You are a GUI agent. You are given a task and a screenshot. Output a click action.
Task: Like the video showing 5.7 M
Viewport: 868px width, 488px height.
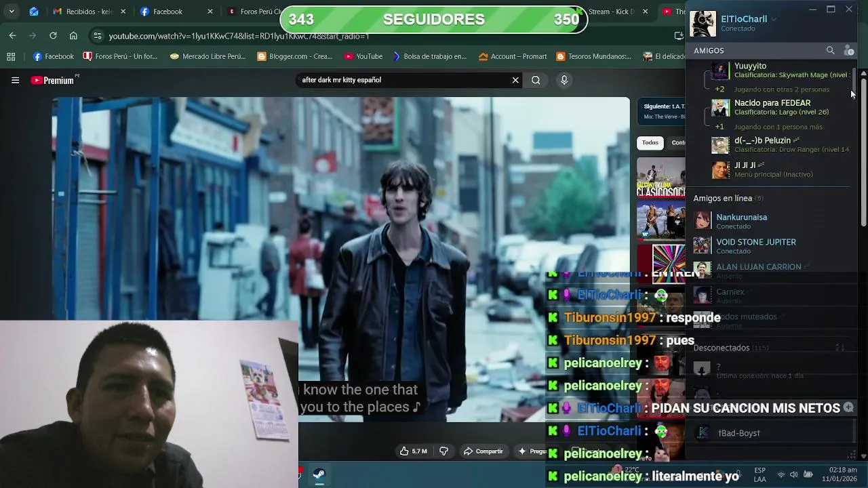pyautogui.click(x=414, y=451)
